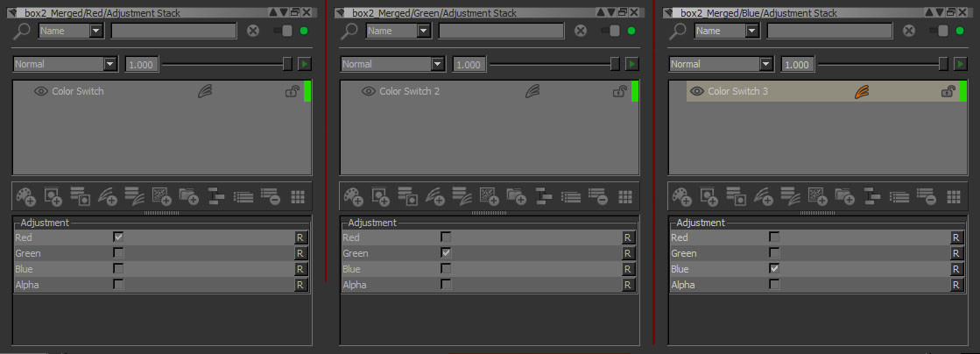Toggle filter switch in Blue stack search bar
Viewport: 980px width, 354px height.
pyautogui.click(x=940, y=31)
